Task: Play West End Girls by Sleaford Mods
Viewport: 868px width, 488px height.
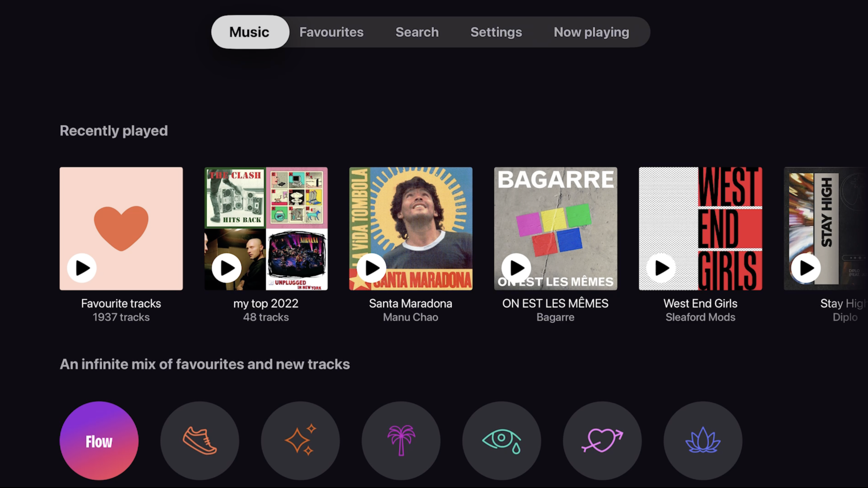Action: (661, 268)
